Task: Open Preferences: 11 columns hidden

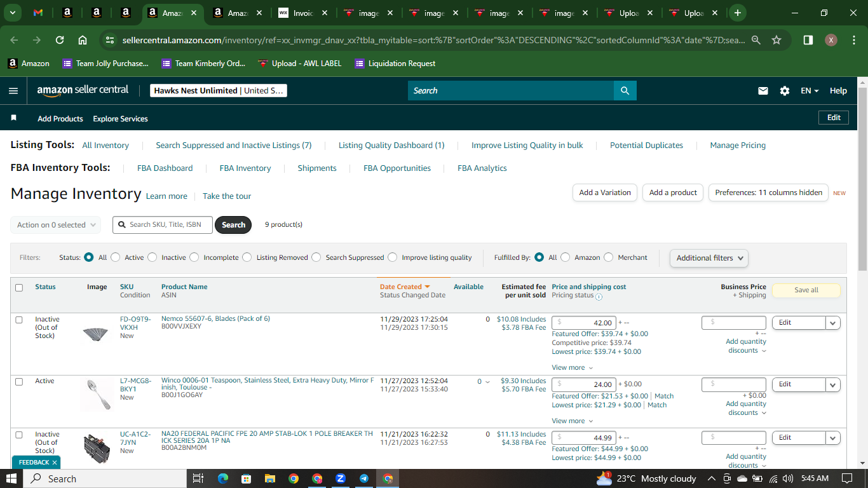Action: pyautogui.click(x=768, y=193)
